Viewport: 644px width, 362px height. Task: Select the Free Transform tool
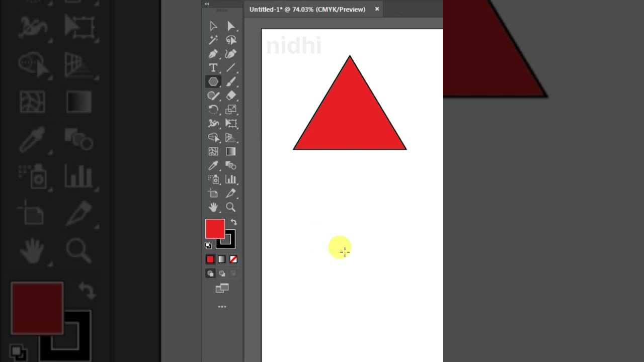231,123
